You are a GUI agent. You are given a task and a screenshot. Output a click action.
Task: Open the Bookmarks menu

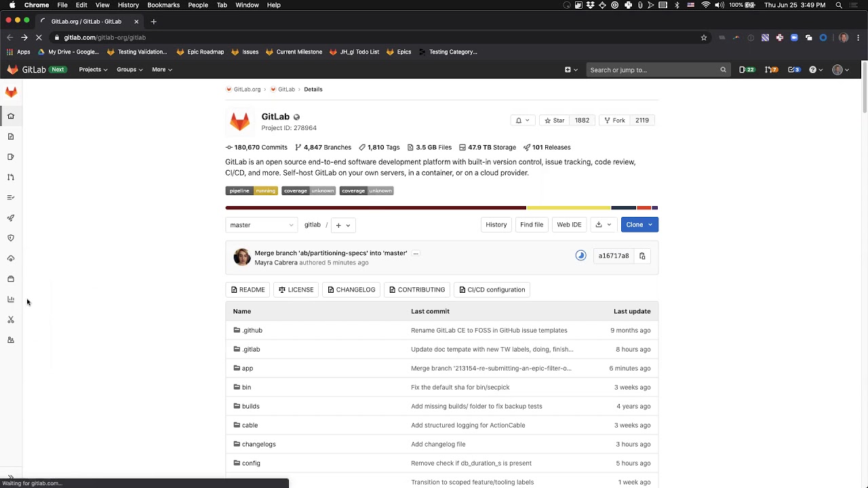point(163,5)
